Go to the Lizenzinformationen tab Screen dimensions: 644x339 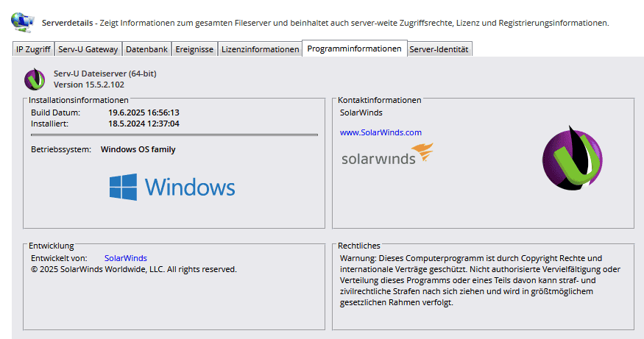pyautogui.click(x=260, y=49)
